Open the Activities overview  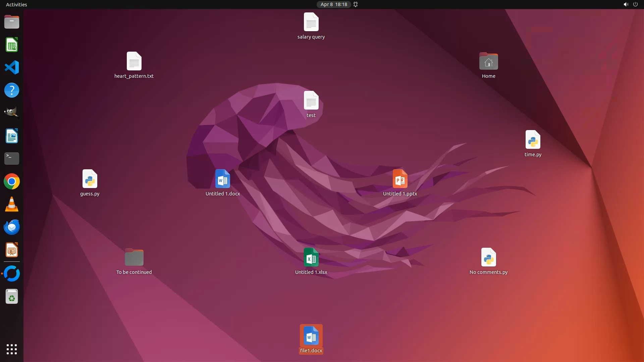(16, 4)
